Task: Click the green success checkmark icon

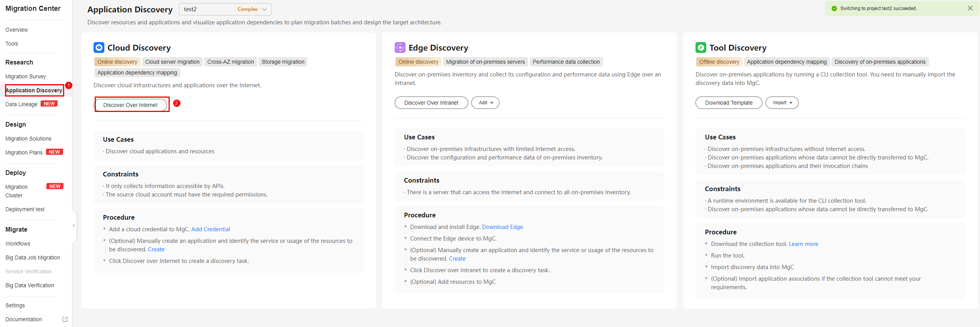Action: tap(834, 8)
